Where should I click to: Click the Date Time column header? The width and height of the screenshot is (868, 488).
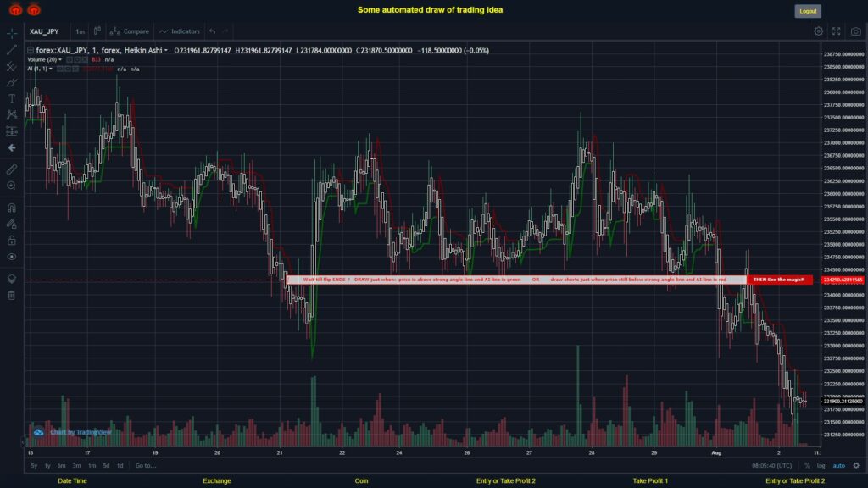click(x=73, y=481)
